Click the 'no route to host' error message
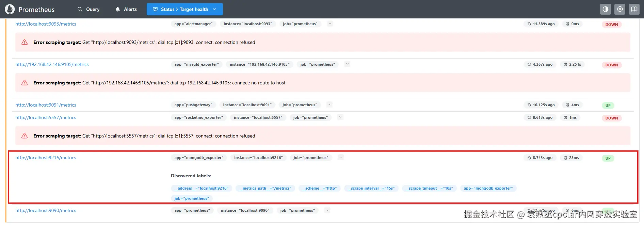644x226 pixels. point(159,83)
